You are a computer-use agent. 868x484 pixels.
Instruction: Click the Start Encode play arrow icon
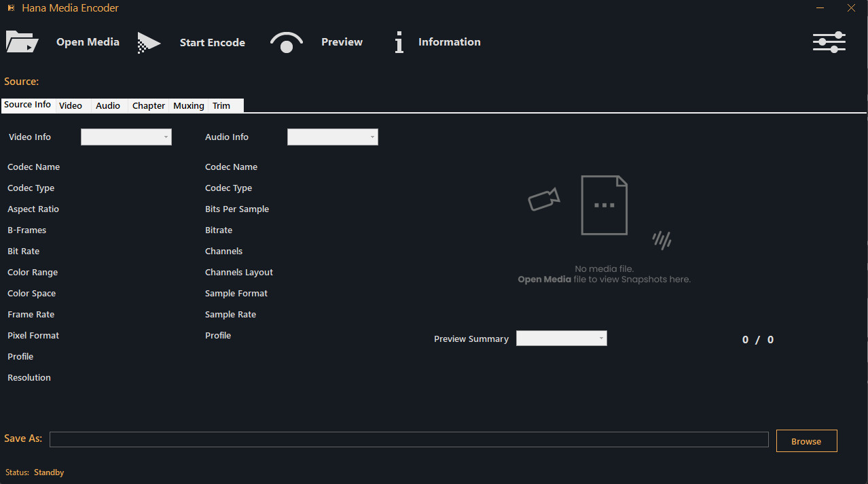[x=149, y=43]
